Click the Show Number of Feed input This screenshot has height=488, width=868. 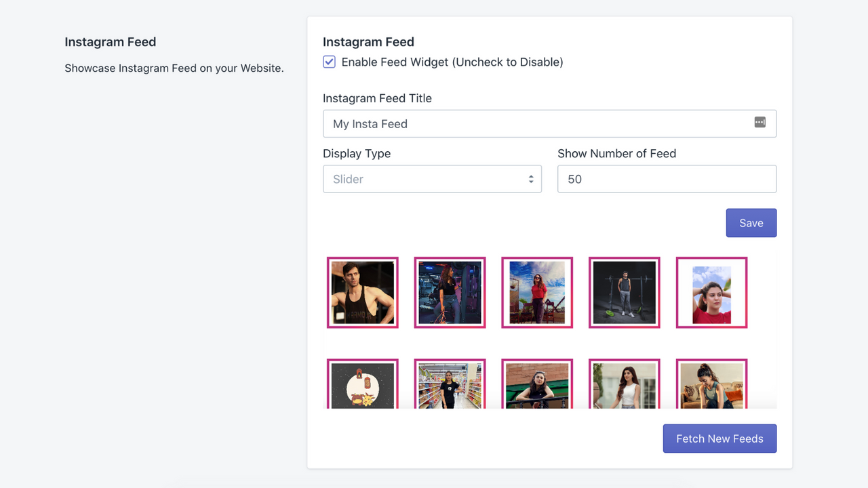click(667, 179)
